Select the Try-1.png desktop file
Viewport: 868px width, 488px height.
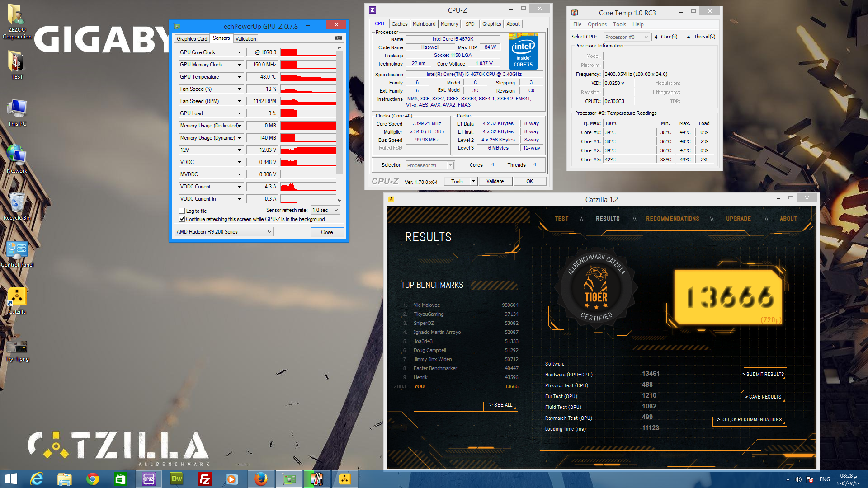pyautogui.click(x=17, y=350)
